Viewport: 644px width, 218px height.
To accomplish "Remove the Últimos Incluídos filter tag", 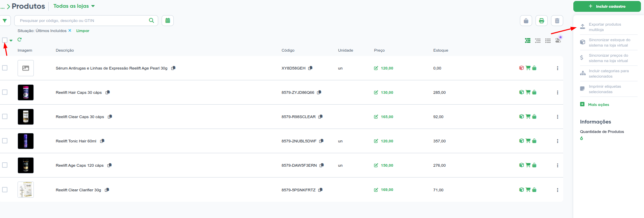I will (70, 30).
